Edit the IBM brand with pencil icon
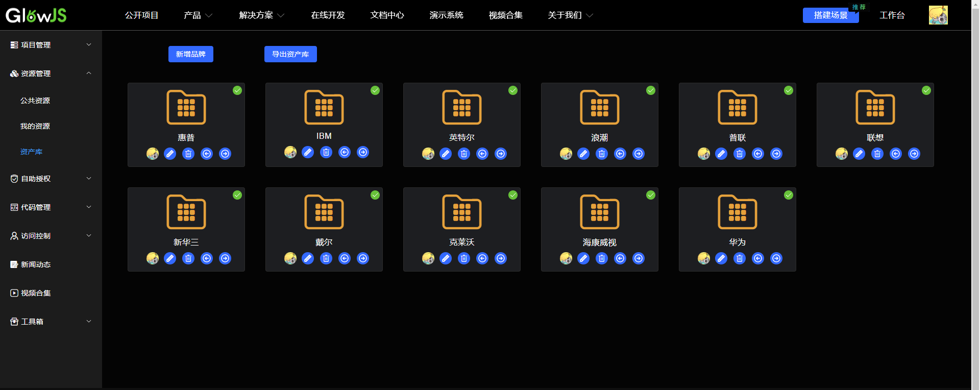The width and height of the screenshot is (980, 390). click(x=308, y=152)
